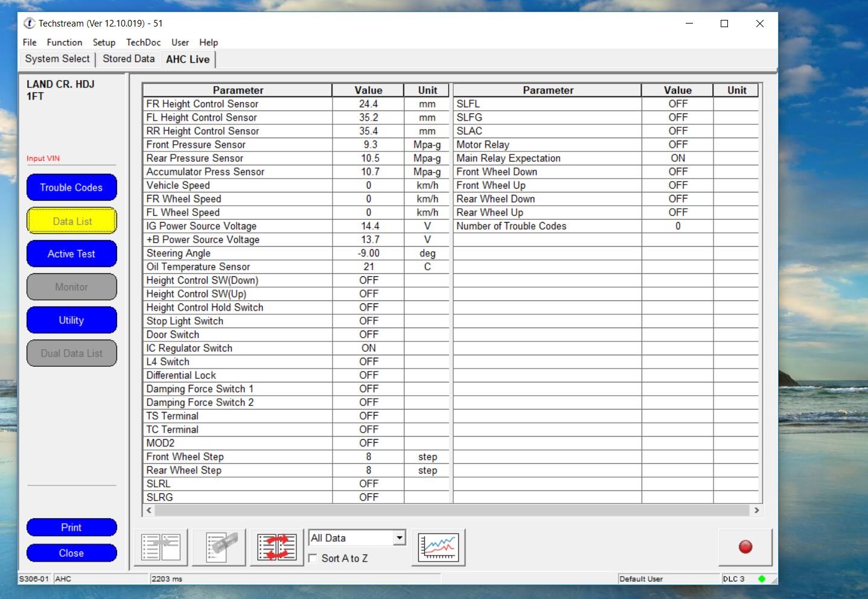The height and width of the screenshot is (599, 868).
Task: Open the graph view icon
Action: pyautogui.click(x=438, y=547)
